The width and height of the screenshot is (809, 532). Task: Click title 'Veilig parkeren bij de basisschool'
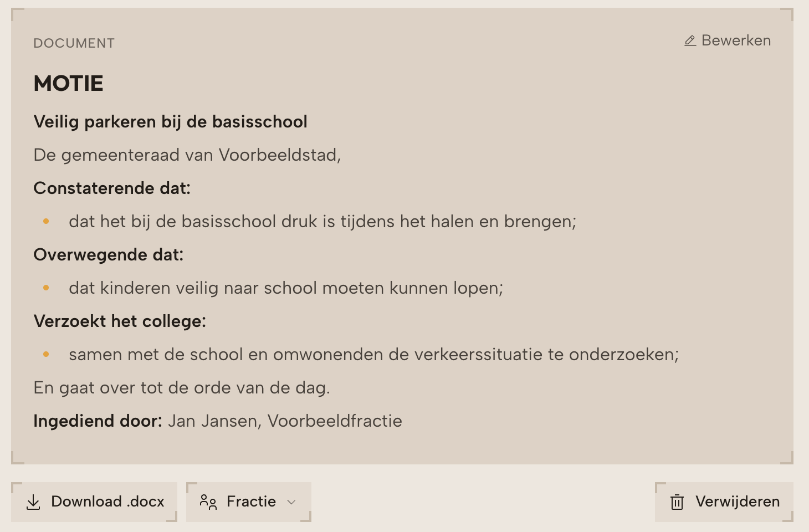(x=171, y=122)
